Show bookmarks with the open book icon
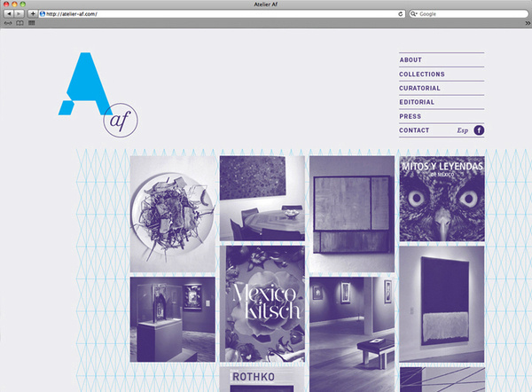Image resolution: width=532 pixels, height=392 pixels. point(20,23)
